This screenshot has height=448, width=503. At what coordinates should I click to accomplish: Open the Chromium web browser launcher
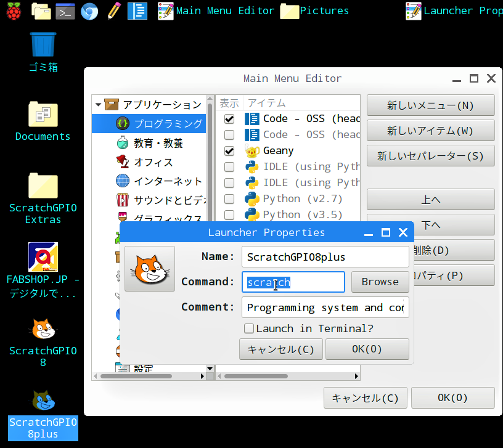89,10
